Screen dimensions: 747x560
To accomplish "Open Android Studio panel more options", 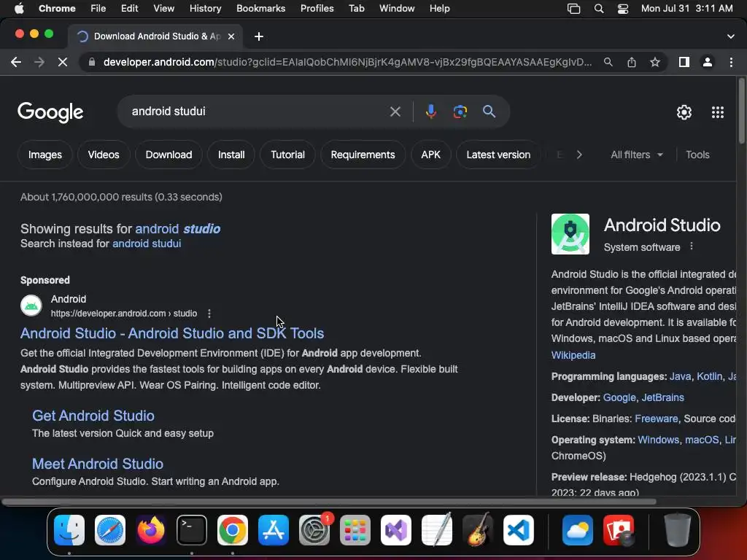I will 692,246.
